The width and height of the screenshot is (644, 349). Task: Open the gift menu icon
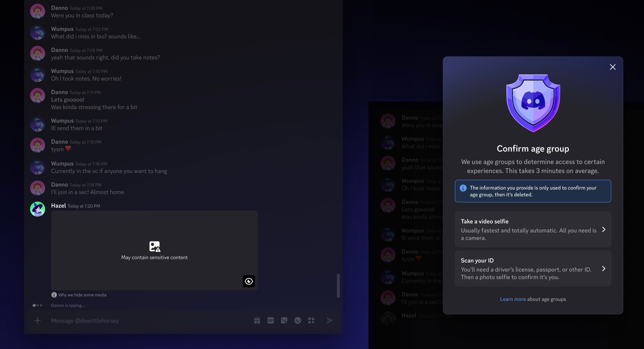257,320
